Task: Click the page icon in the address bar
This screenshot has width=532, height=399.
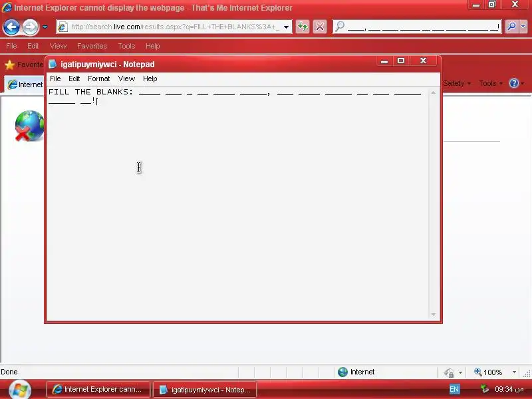Action: [63, 27]
